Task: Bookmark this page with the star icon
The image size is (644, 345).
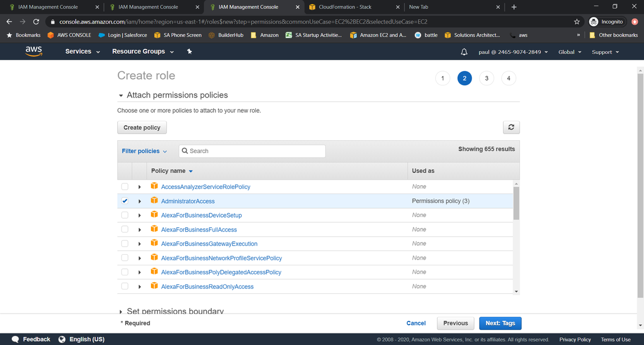Action: tap(577, 22)
